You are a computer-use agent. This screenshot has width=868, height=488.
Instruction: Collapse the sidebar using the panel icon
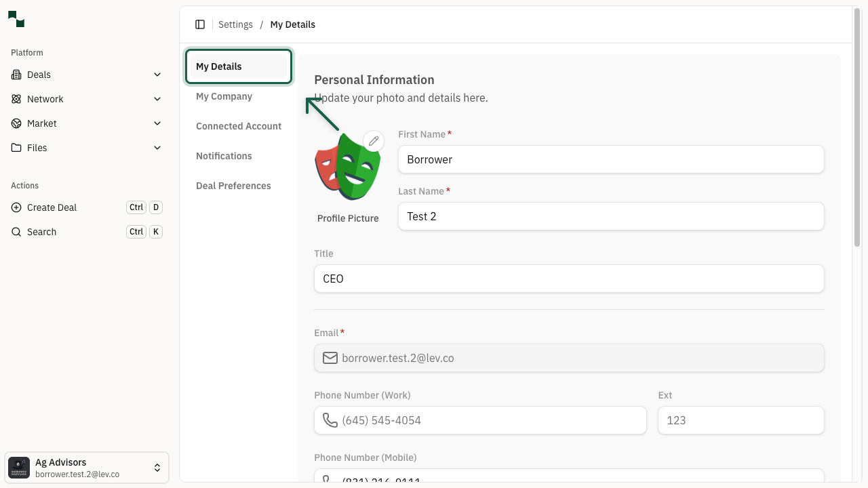[200, 24]
